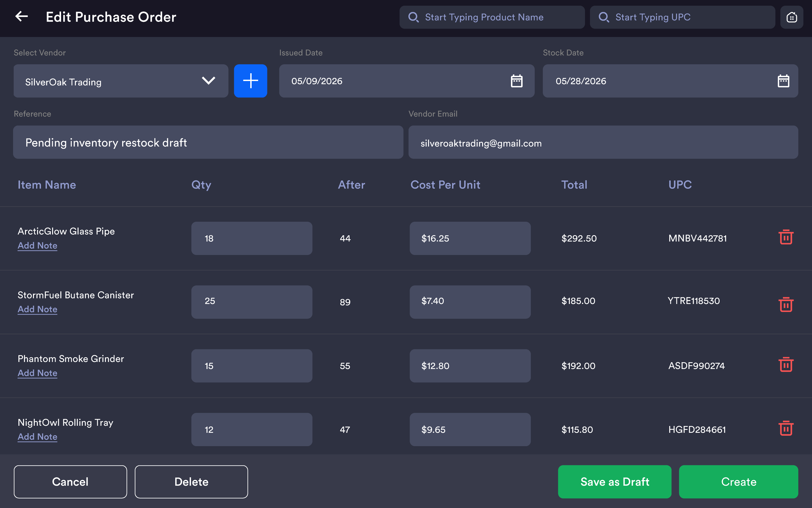The width and height of the screenshot is (812, 508).
Task: Open the Stock Date calendar picker
Action: pyautogui.click(x=783, y=81)
